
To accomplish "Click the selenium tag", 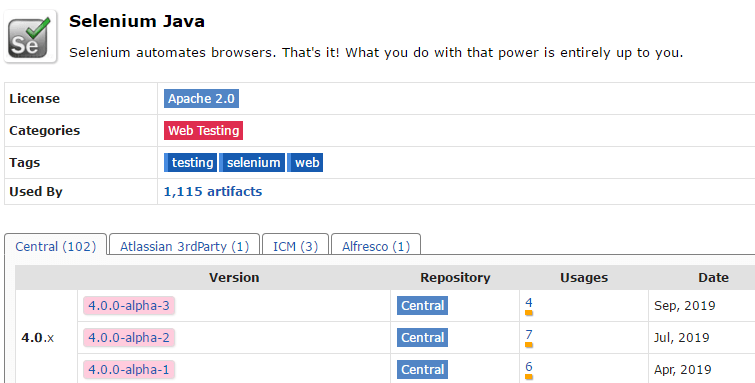I will (252, 162).
